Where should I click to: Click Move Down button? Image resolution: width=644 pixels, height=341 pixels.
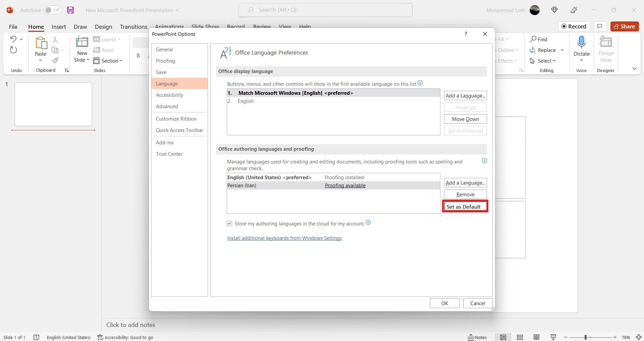(x=465, y=119)
